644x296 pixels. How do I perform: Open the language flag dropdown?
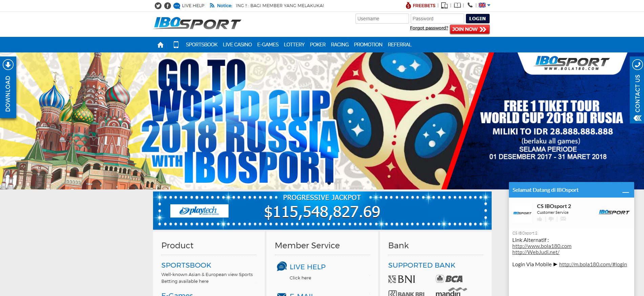pos(484,5)
